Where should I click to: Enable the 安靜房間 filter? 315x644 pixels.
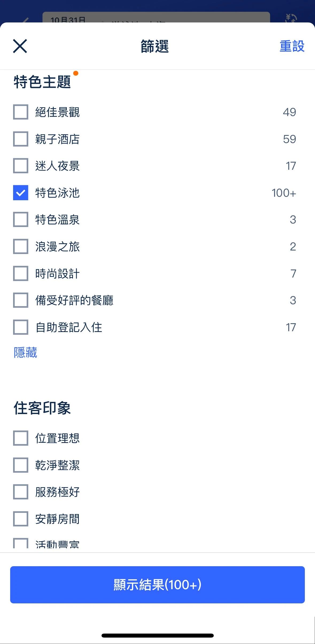[21, 519]
